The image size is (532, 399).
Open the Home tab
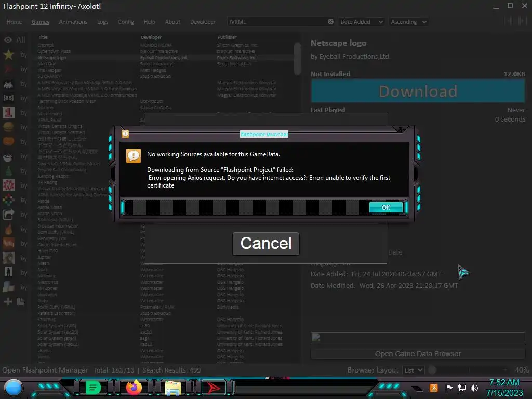14,22
